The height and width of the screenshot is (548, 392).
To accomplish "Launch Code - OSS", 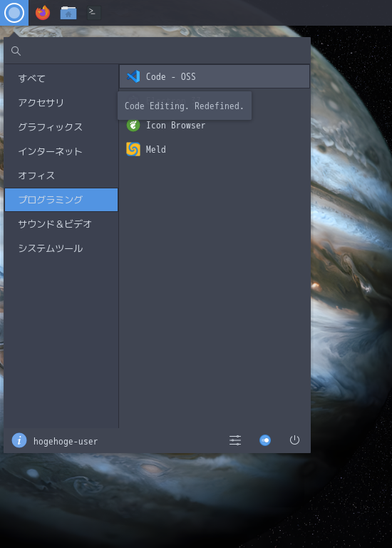I will (x=215, y=76).
